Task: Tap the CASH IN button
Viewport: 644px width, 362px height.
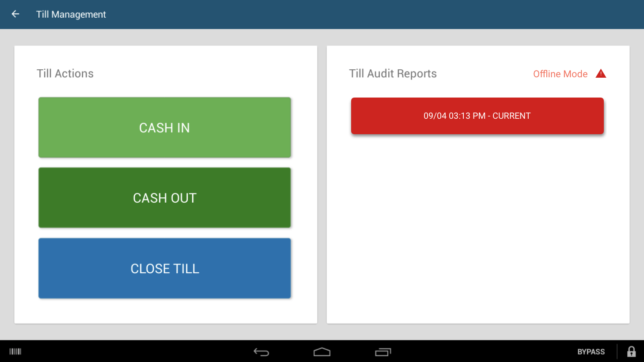Action: (164, 128)
